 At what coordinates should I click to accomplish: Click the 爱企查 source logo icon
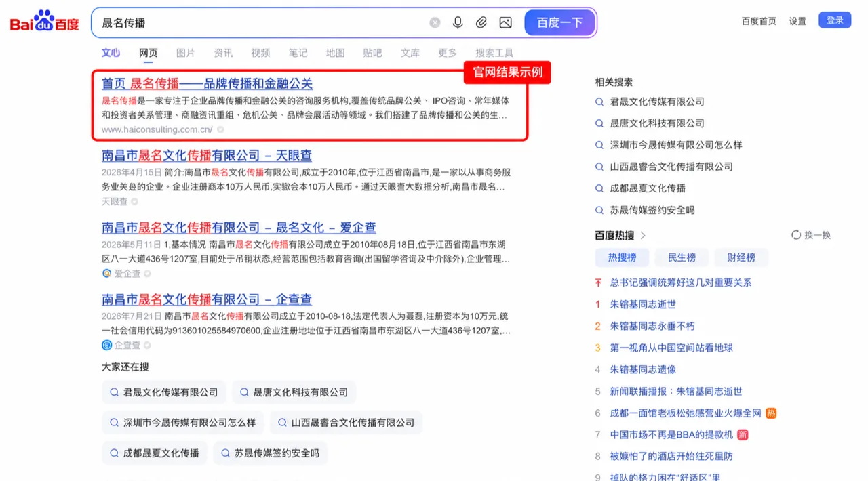pyautogui.click(x=106, y=273)
